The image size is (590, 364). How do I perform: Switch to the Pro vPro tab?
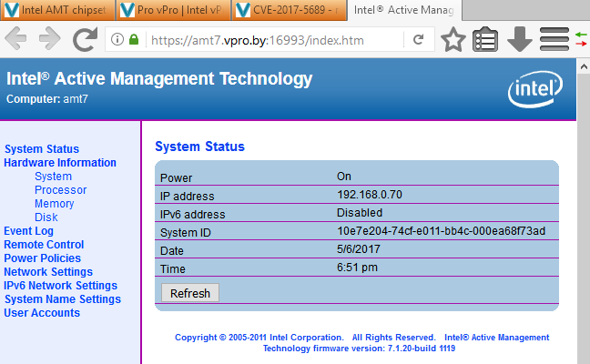click(174, 10)
